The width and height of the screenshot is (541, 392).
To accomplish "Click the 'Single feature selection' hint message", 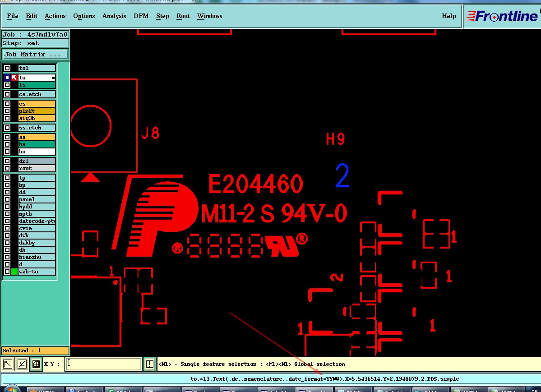I will point(251,364).
